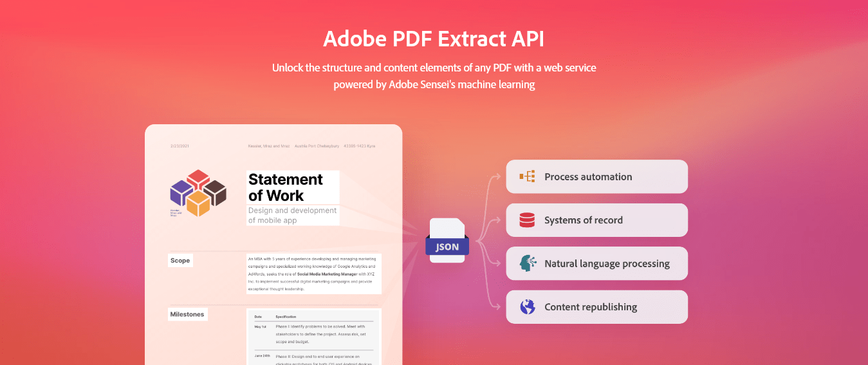Image resolution: width=868 pixels, height=365 pixels.
Task: Click the 'June 24th' milestone date
Action: pos(261,356)
